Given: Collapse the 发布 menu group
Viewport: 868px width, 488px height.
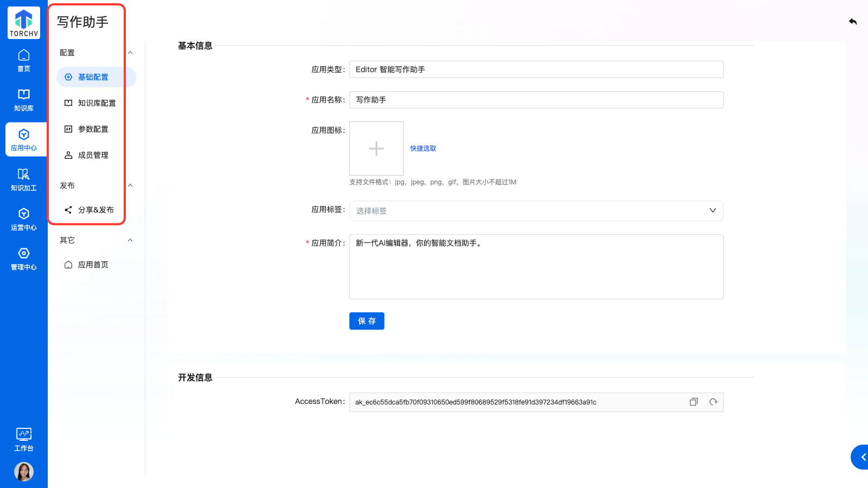Looking at the screenshot, I should pos(130,185).
